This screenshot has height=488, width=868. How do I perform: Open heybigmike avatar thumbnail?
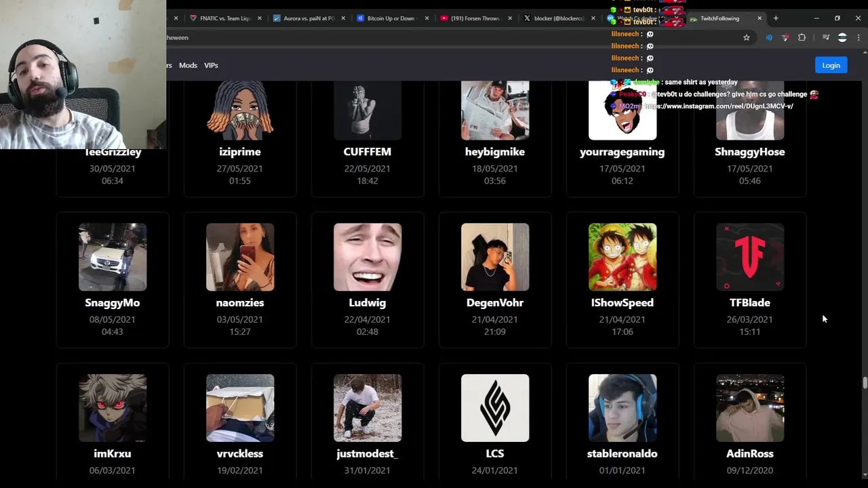click(495, 110)
